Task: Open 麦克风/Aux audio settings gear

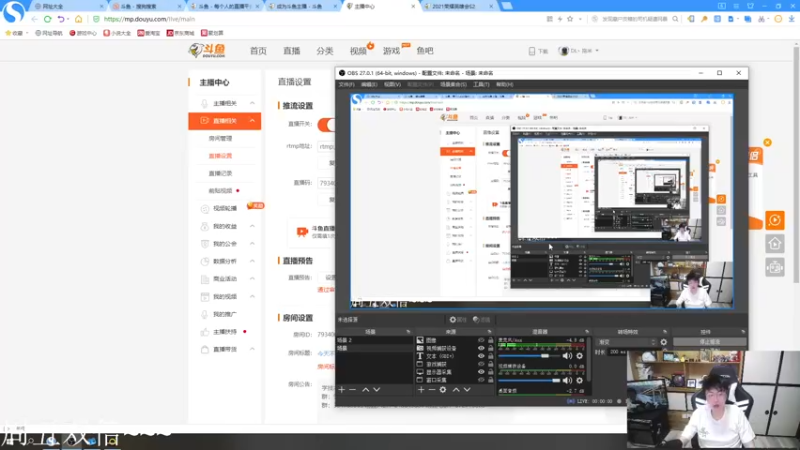Action: [580, 356]
